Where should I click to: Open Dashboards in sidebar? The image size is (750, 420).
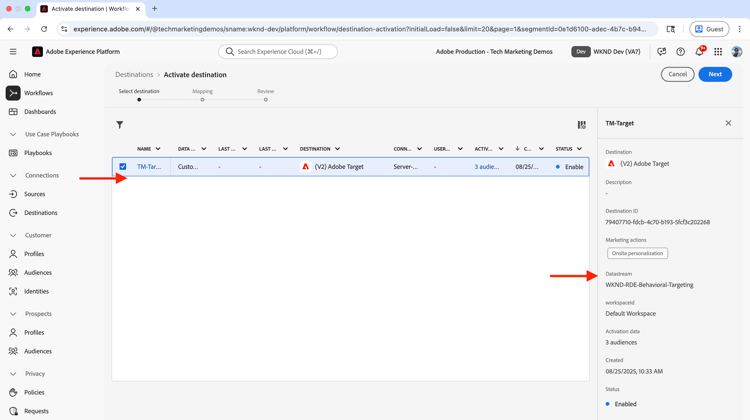click(x=40, y=111)
